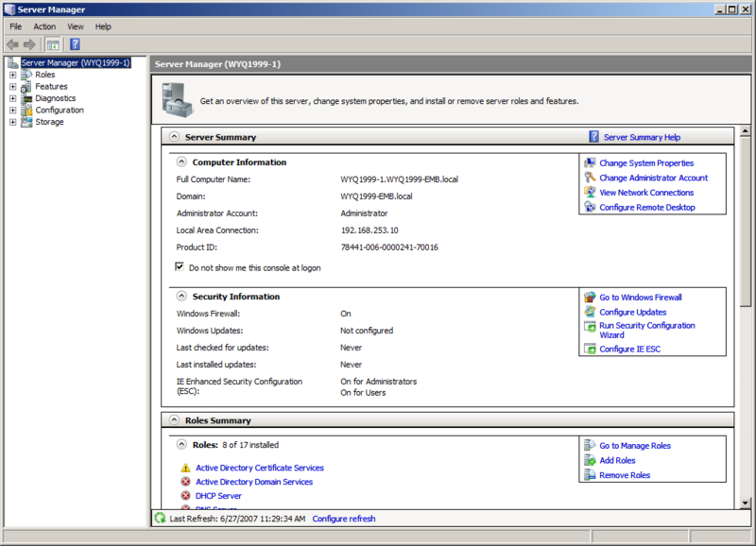The image size is (756, 546).
Task: Select the Features icon in the tree
Action: coord(26,86)
